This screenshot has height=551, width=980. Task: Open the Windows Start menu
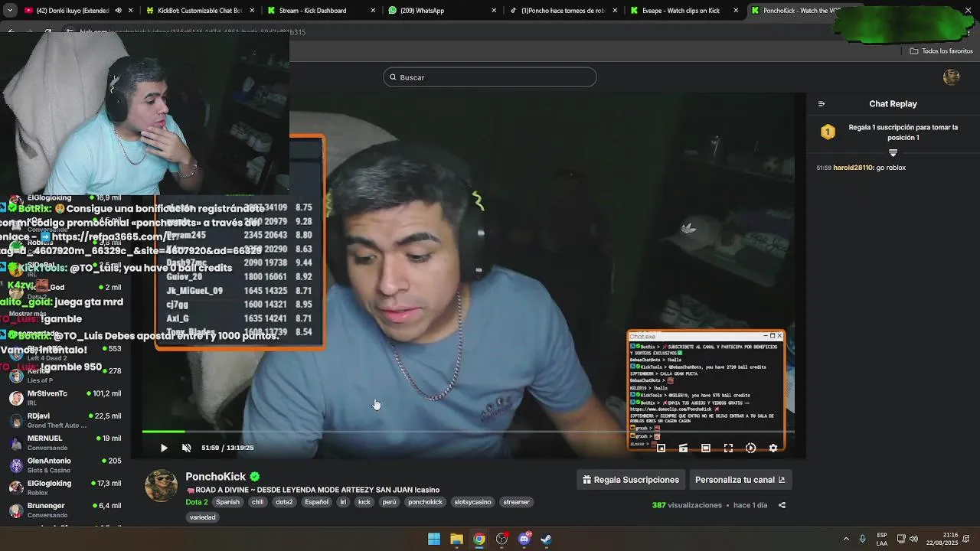pyautogui.click(x=434, y=539)
